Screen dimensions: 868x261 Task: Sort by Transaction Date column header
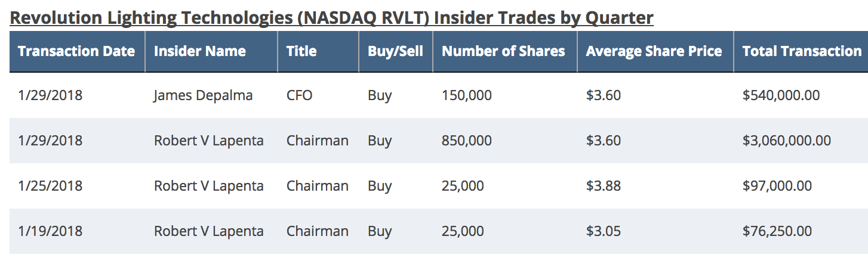point(76,51)
